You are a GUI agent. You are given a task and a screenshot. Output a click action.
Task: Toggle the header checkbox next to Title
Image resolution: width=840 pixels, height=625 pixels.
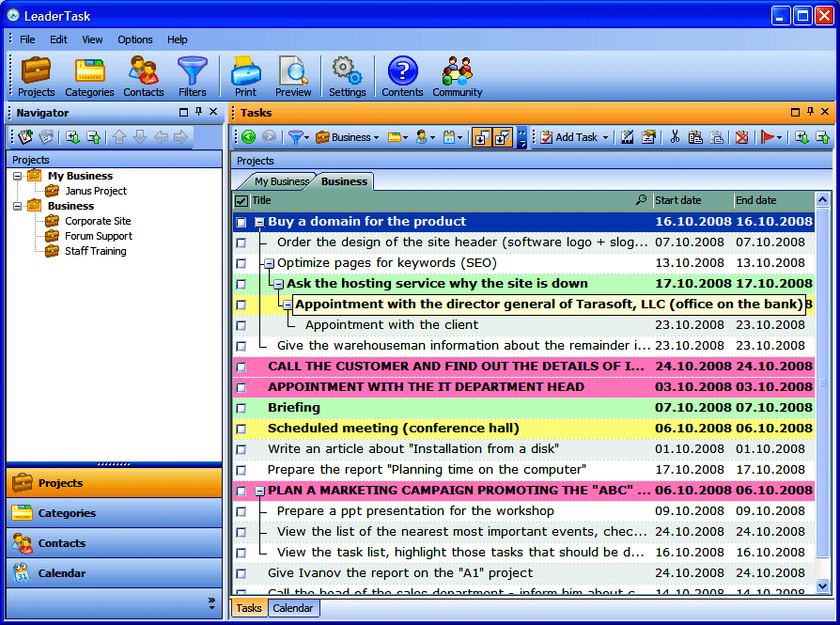[x=241, y=201]
